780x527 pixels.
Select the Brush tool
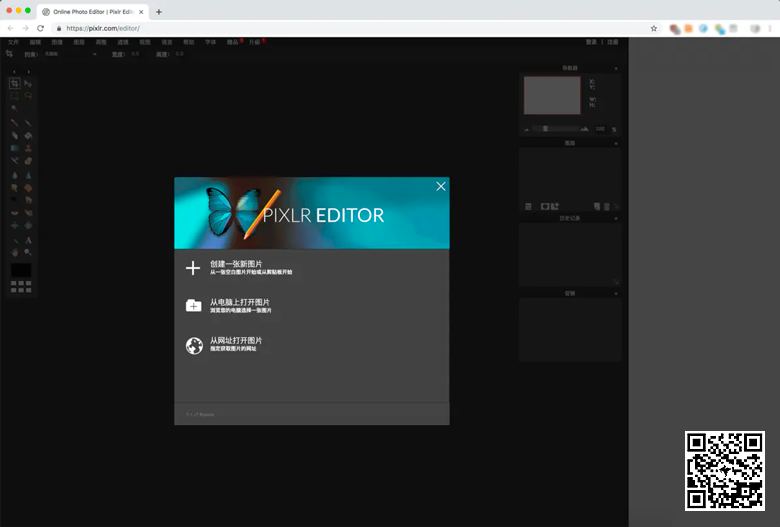click(28, 122)
